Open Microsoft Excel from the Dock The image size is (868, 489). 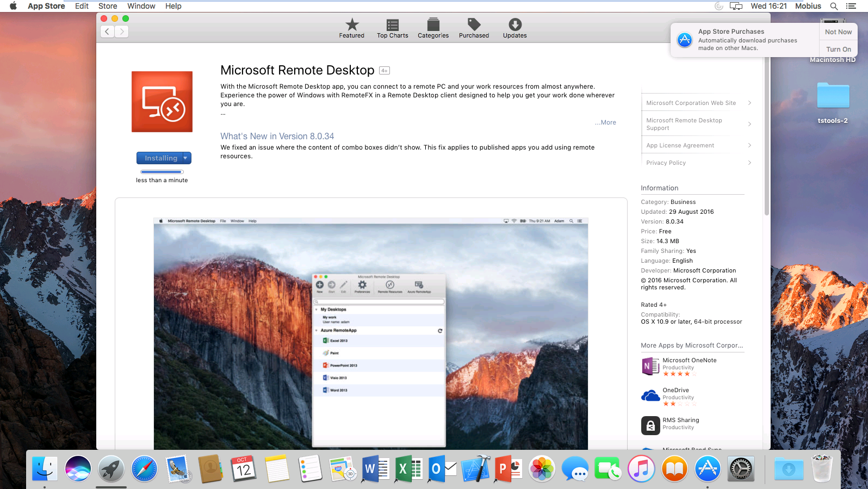pos(409,468)
